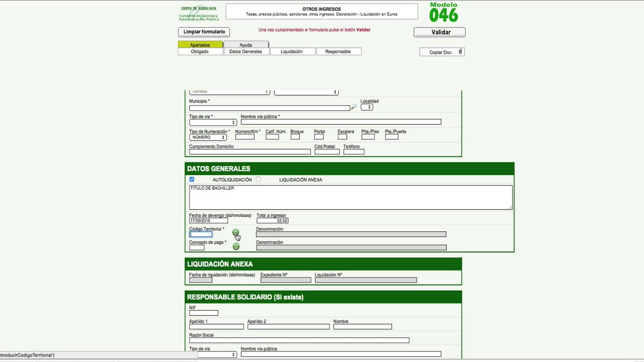The width and height of the screenshot is (644, 362).
Task: Click the Código Territorial Denominación field
Action: 351,234
